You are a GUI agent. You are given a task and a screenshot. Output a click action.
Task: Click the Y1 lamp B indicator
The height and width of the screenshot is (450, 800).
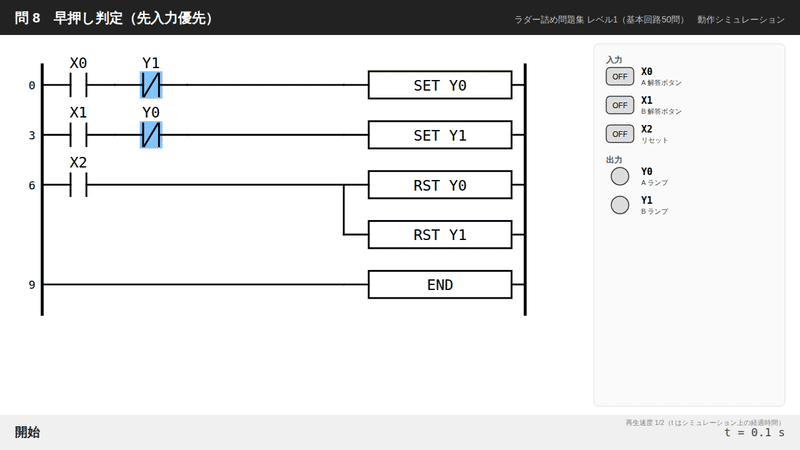pos(620,205)
